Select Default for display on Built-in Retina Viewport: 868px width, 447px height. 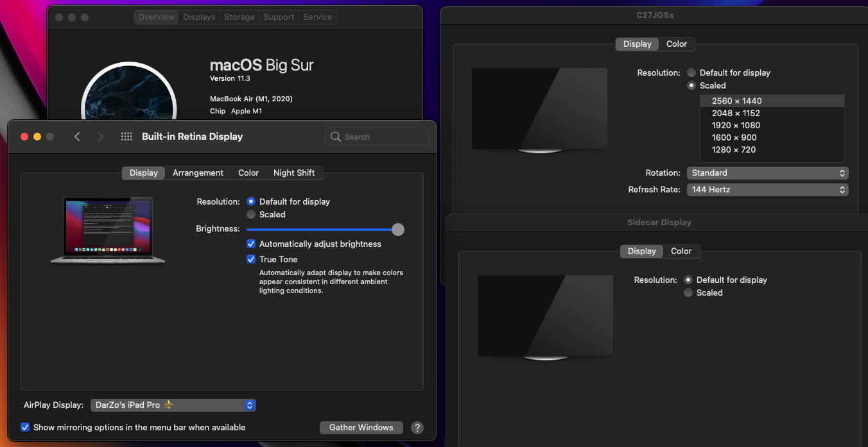[251, 201]
